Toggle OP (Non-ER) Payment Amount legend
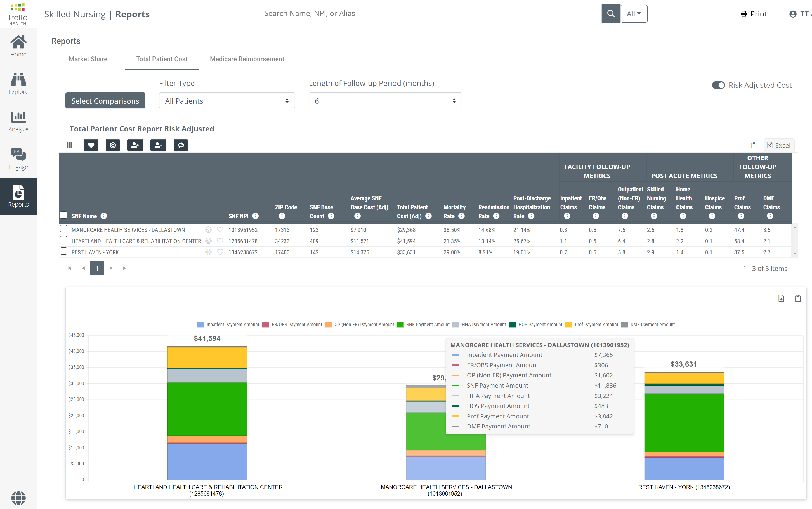 (x=359, y=325)
